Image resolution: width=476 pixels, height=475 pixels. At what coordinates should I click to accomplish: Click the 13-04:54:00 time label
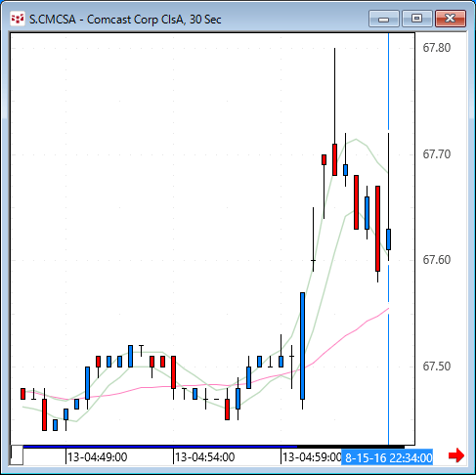tap(204, 457)
